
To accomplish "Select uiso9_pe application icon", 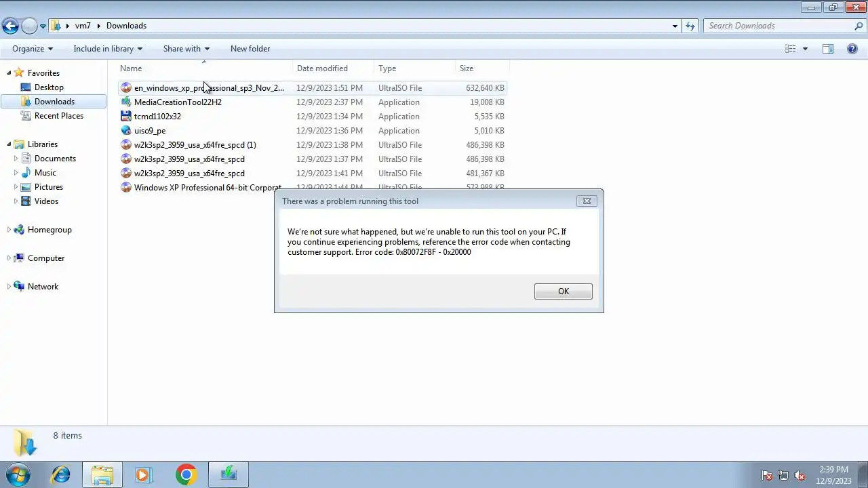I will 126,131.
